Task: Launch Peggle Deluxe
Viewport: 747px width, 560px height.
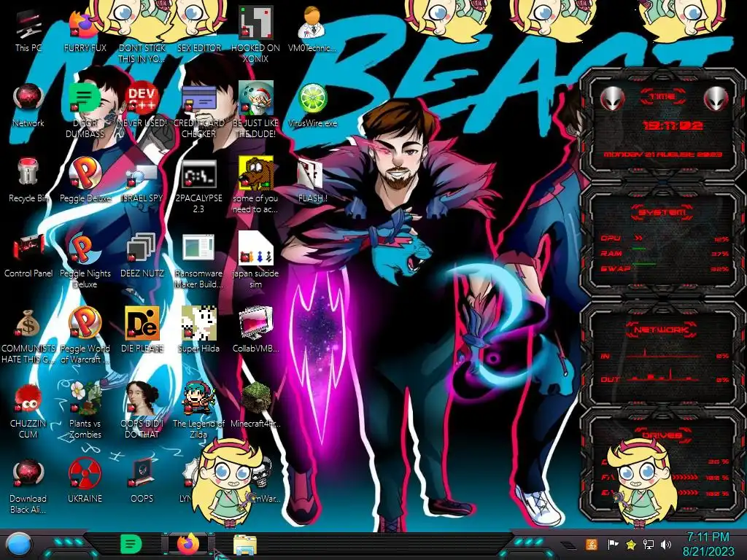Action: [x=85, y=180]
